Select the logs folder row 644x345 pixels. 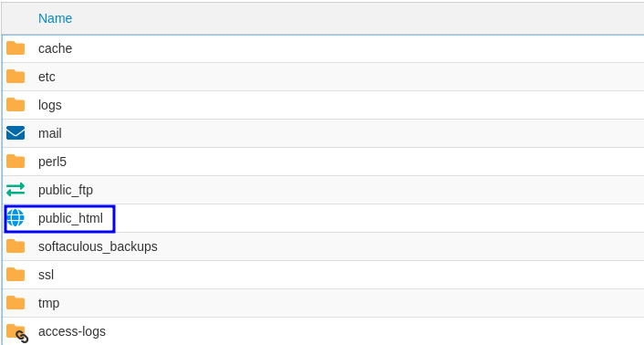(x=323, y=105)
